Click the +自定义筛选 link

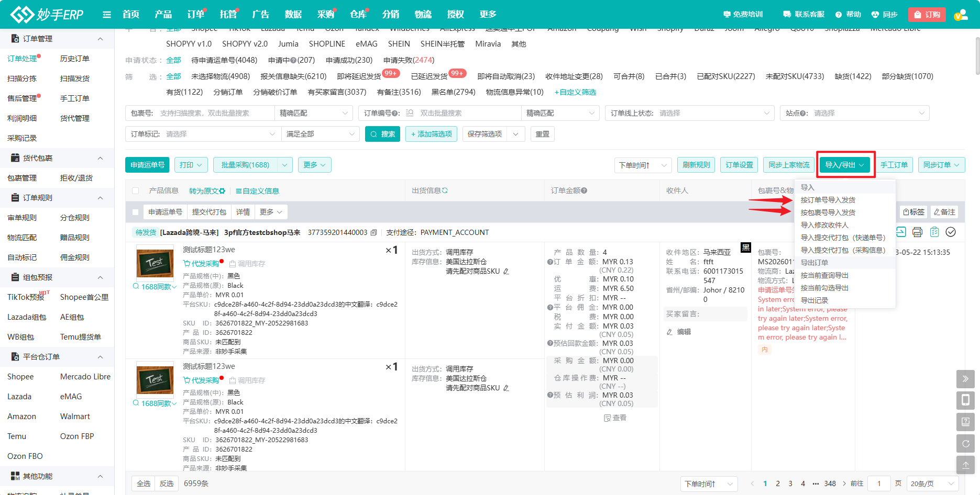(575, 92)
